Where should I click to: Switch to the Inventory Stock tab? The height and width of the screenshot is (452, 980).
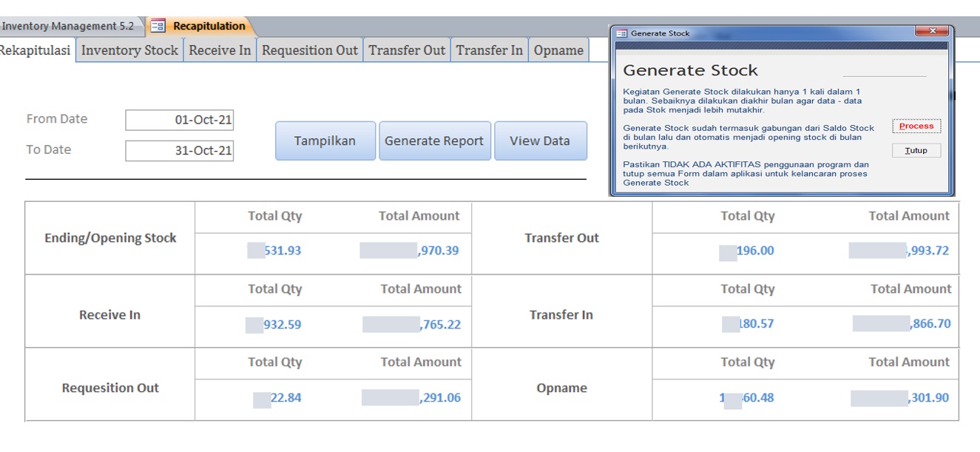coord(129,50)
